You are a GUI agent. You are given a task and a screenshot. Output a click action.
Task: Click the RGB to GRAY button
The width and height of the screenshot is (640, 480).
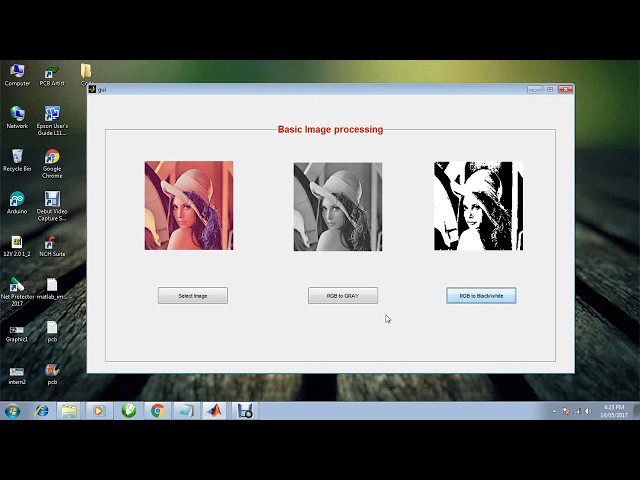(343, 296)
